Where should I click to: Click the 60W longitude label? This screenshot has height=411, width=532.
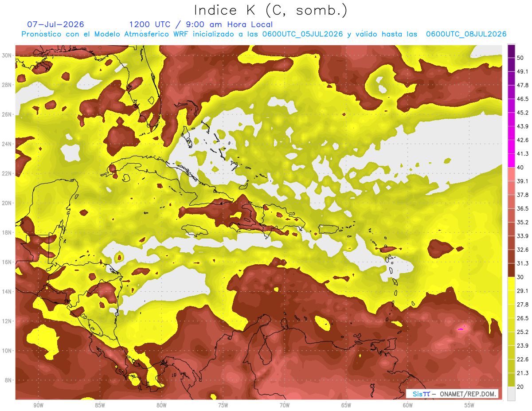pyautogui.click(x=408, y=405)
